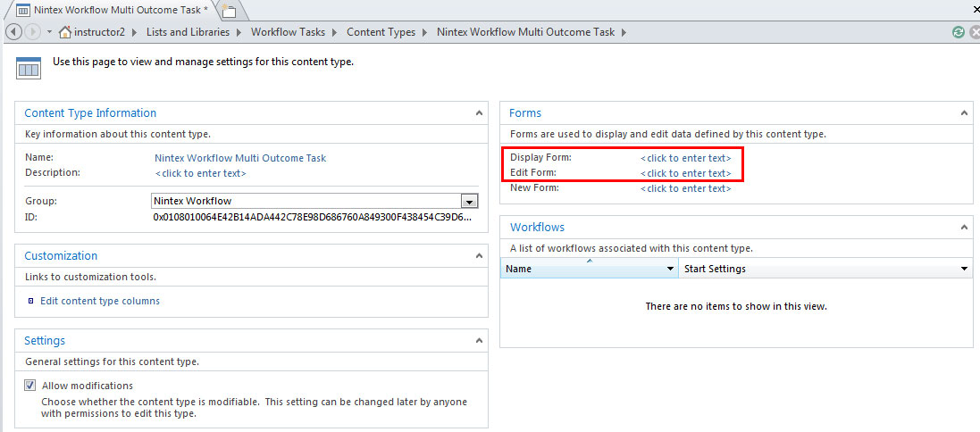The width and height of the screenshot is (980, 432).
Task: Open the Group combo box dropdown
Action: click(x=468, y=201)
